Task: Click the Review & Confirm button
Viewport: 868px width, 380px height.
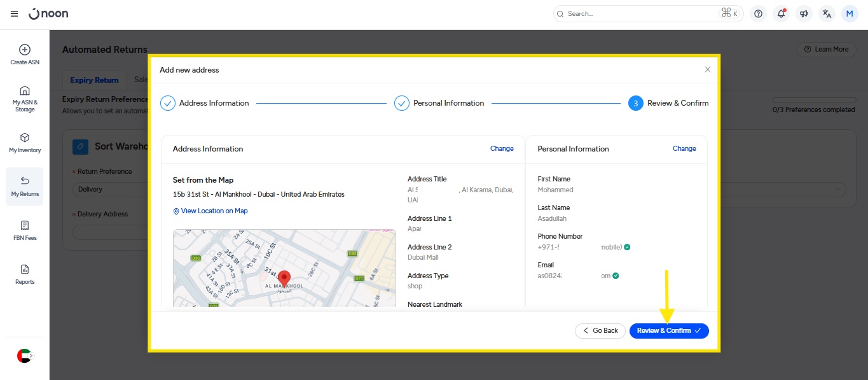Action: tap(668, 331)
